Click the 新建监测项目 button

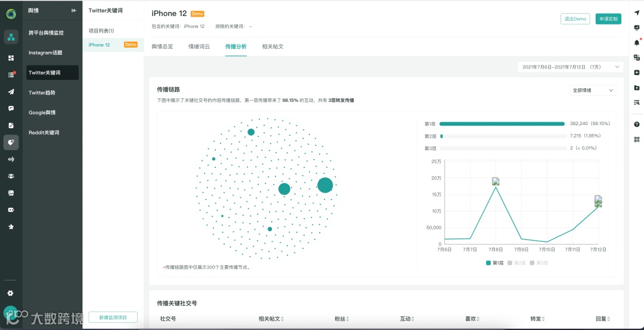[x=113, y=317]
